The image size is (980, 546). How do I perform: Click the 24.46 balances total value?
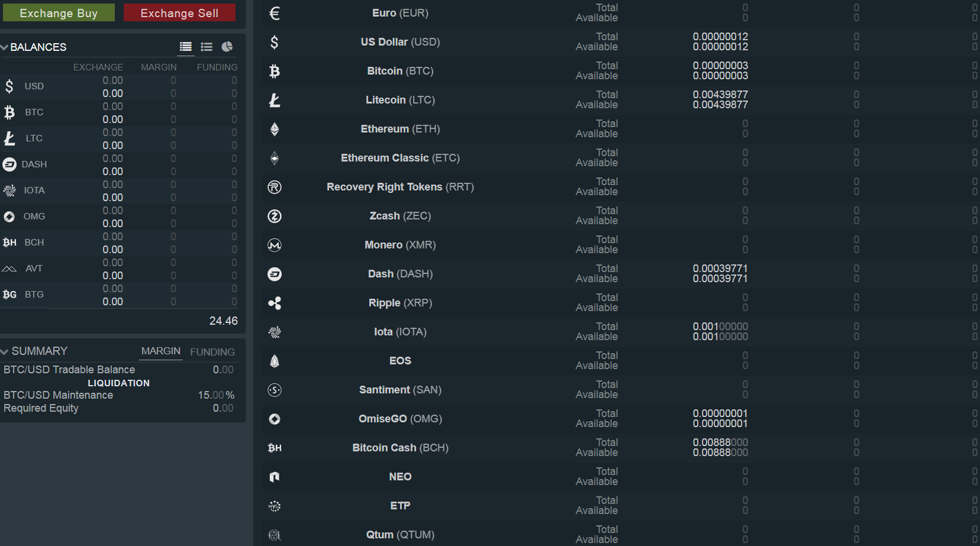tap(223, 321)
